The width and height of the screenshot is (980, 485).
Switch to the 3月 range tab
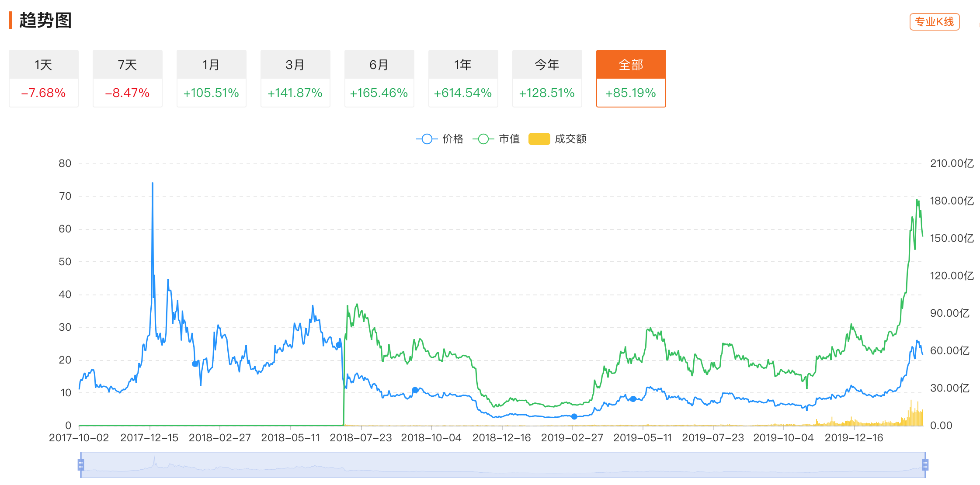pyautogui.click(x=295, y=65)
